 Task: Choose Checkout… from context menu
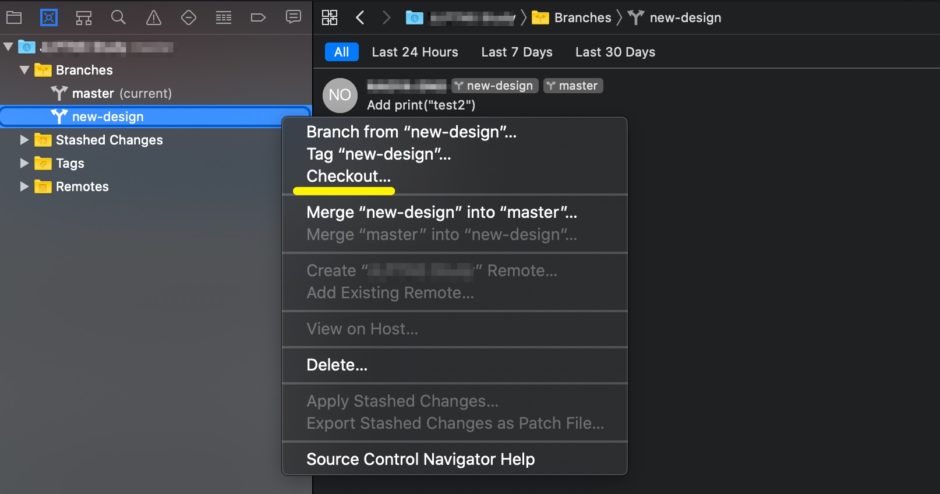coord(454,176)
